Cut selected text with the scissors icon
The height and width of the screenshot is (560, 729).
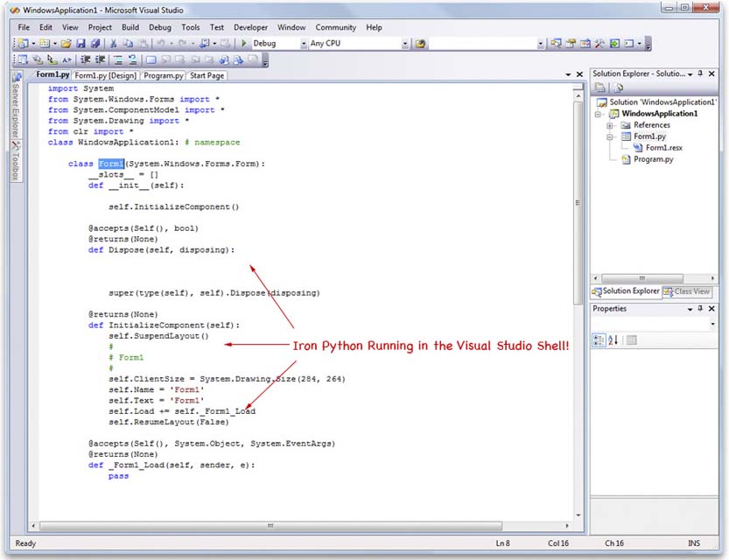coord(116,42)
